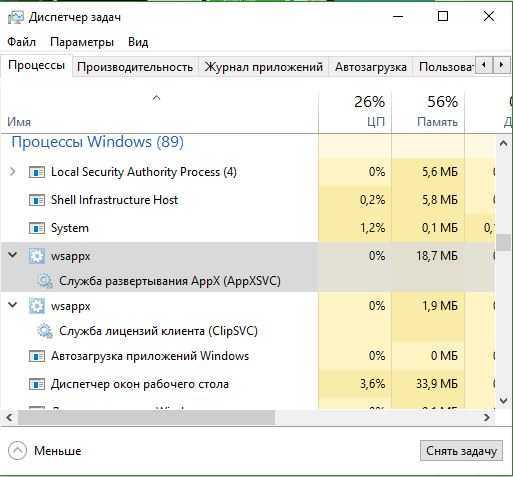This screenshot has height=477, width=513.
Task: Open the Файл menu
Action: [x=21, y=42]
